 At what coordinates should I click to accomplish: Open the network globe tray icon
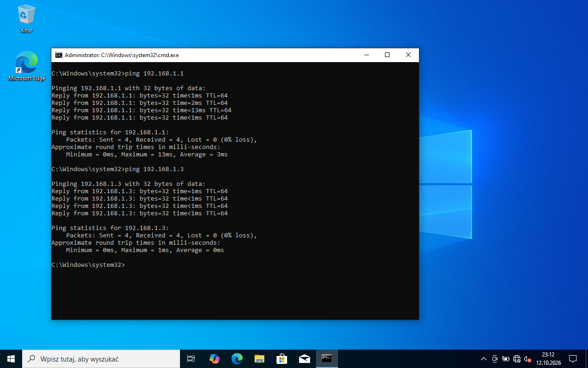(x=517, y=359)
